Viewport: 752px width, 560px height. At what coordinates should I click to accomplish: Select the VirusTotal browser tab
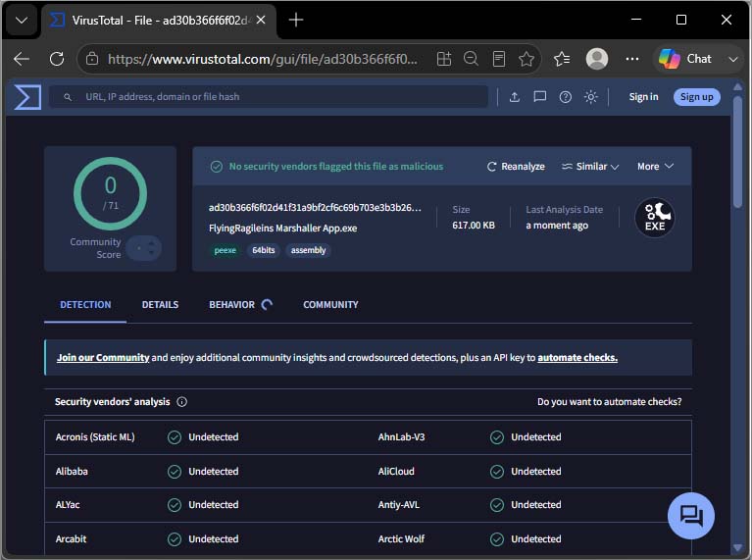click(x=159, y=21)
